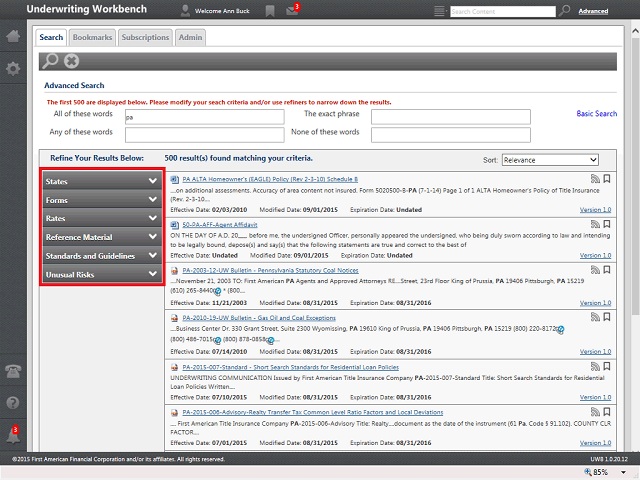This screenshot has width=640, height=480.
Task: Click the telephone contact icon
Action: [13, 371]
